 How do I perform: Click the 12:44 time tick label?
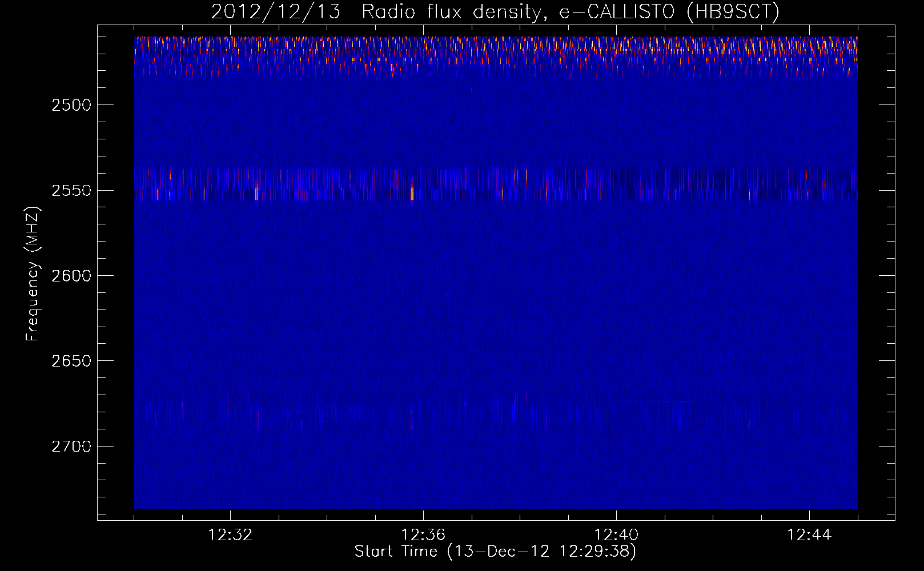click(x=809, y=535)
